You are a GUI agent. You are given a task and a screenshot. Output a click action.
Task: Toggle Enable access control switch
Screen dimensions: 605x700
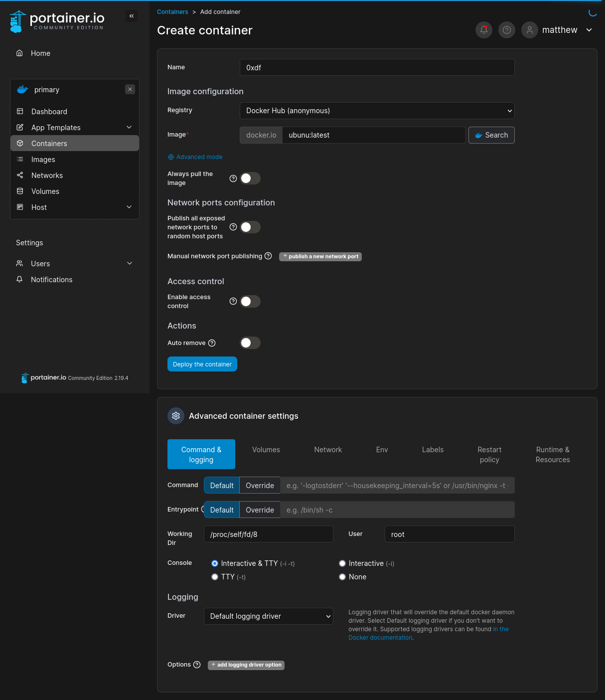(250, 302)
